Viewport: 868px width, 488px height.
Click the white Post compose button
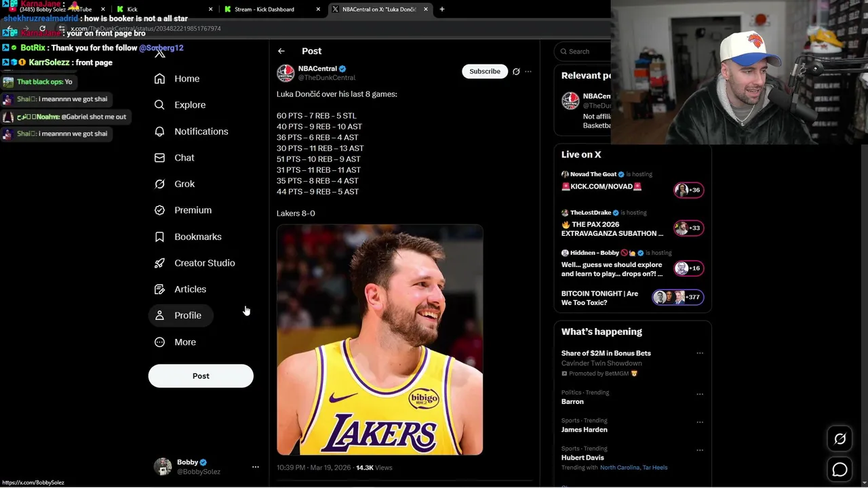click(x=201, y=376)
